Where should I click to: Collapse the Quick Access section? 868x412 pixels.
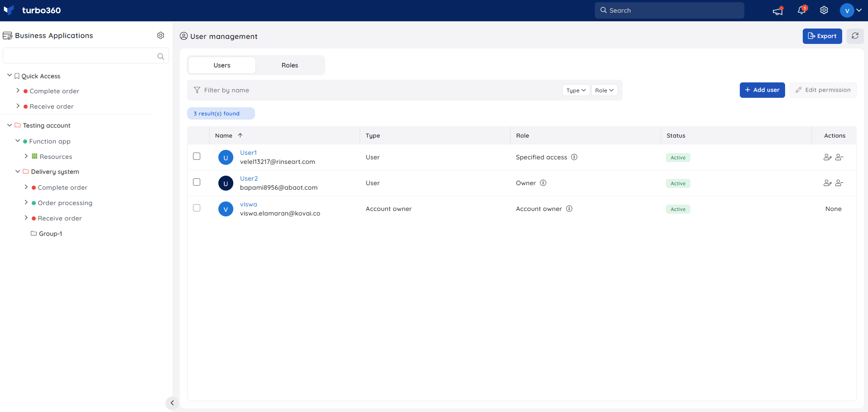click(10, 76)
